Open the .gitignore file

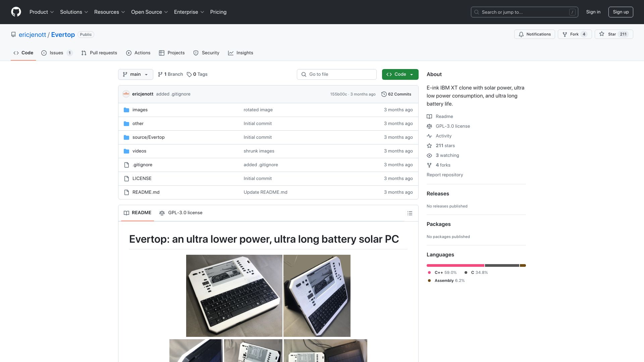[142, 165]
